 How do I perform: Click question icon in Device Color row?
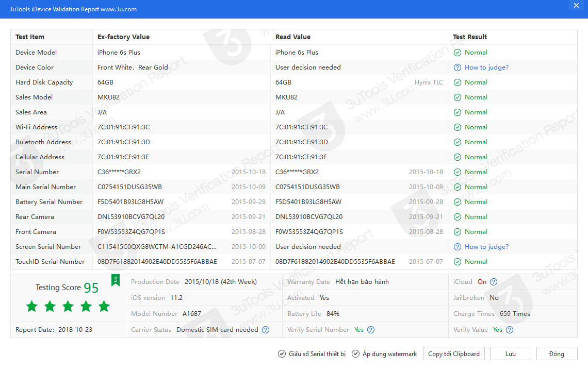[x=458, y=68]
